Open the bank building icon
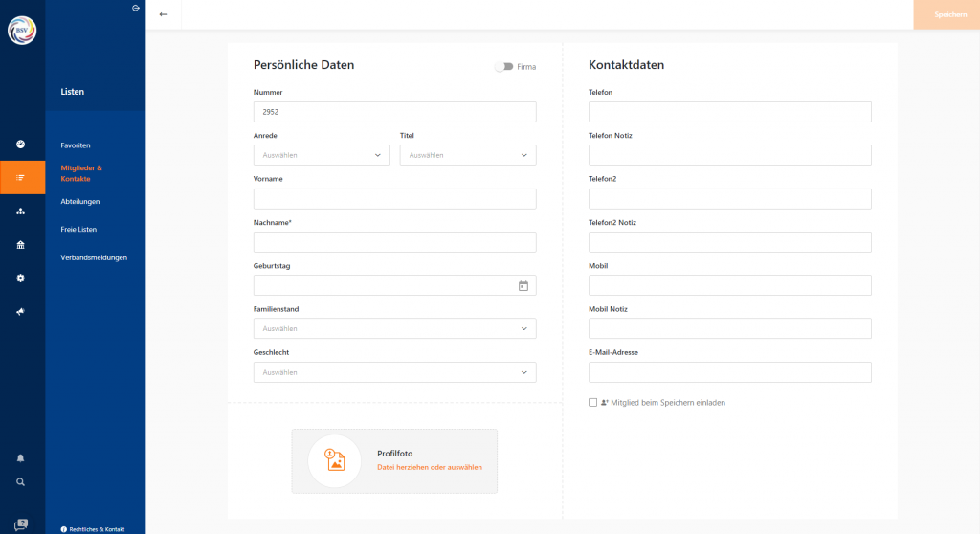The image size is (980, 534). tap(21, 245)
